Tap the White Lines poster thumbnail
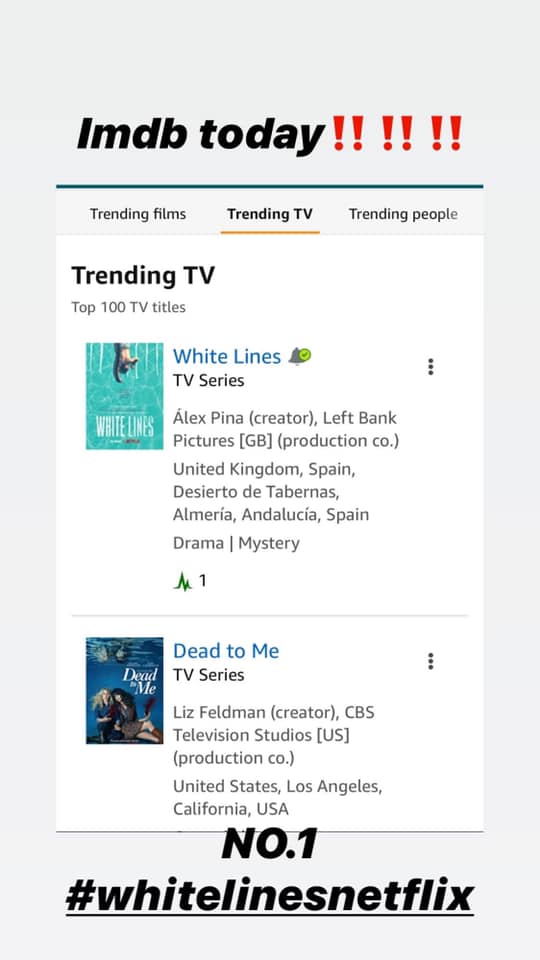540x960 pixels. pyautogui.click(x=125, y=396)
